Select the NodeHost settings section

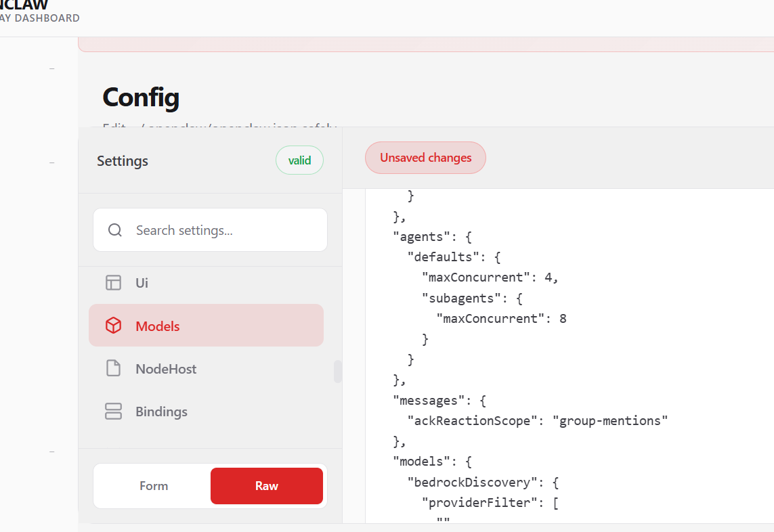(x=166, y=369)
